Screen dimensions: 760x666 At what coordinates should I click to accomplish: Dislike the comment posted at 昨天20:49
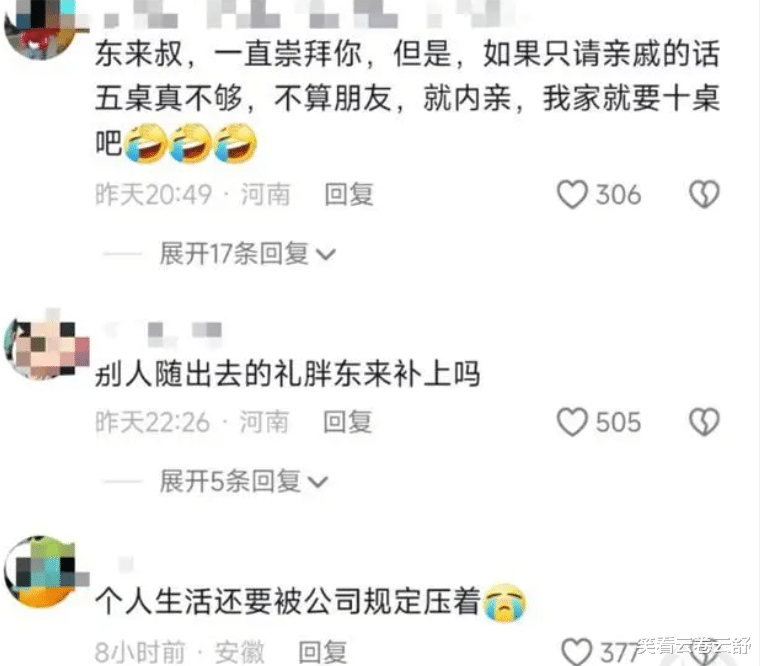704,194
